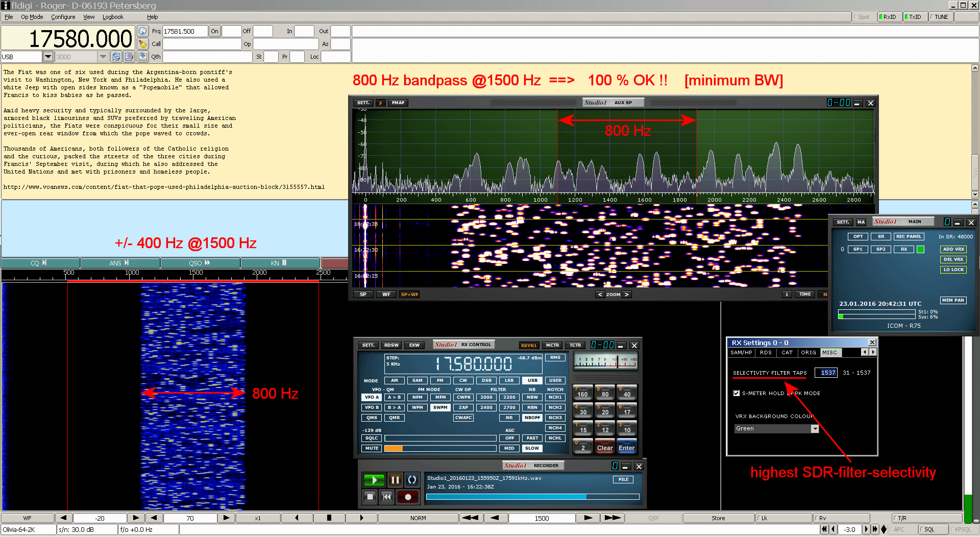Pause the recorder playback
The width and height of the screenshot is (980, 537).
tap(395, 480)
